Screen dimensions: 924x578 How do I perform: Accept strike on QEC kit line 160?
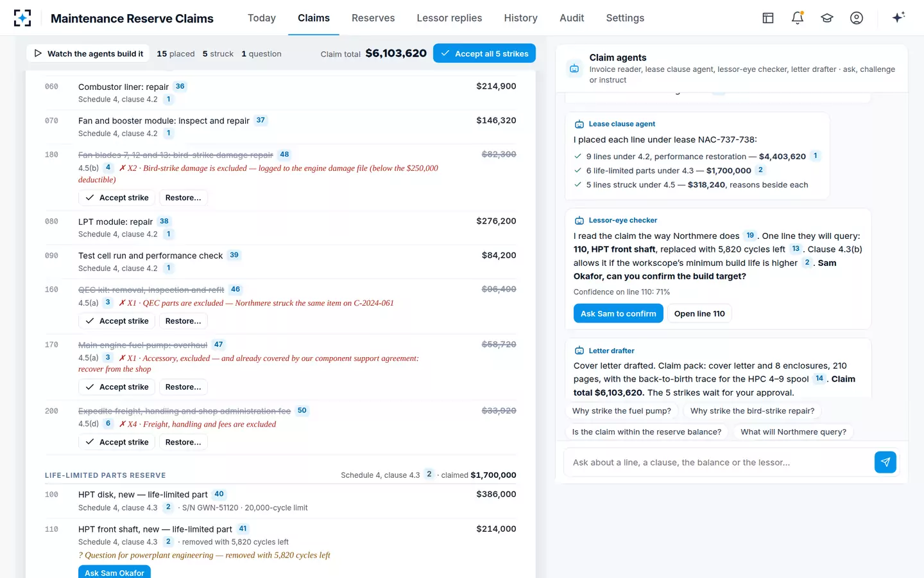coord(117,321)
